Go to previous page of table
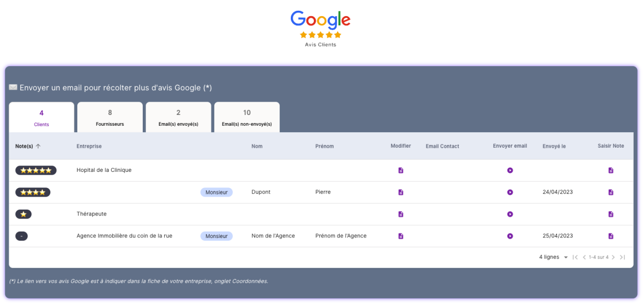The image size is (644, 303). (584, 257)
